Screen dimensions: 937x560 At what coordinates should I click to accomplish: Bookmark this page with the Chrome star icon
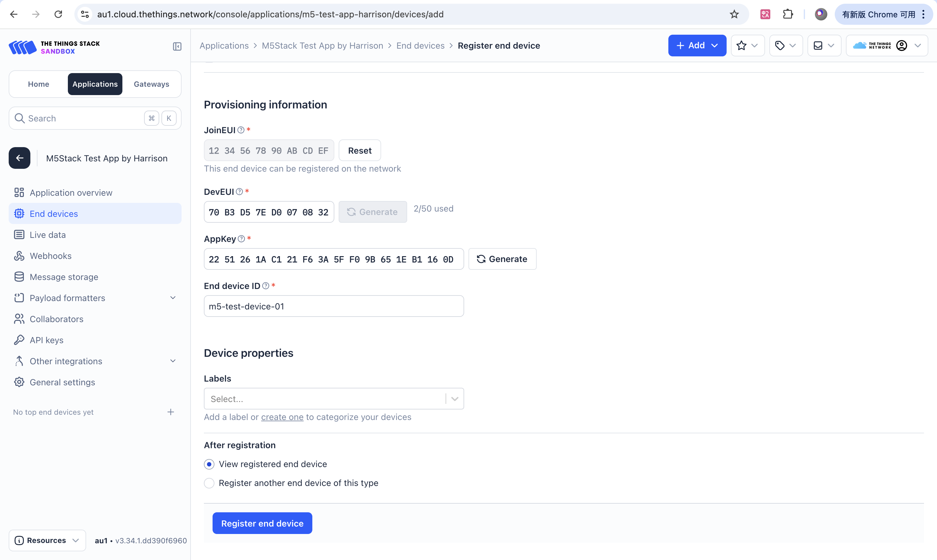734,14
